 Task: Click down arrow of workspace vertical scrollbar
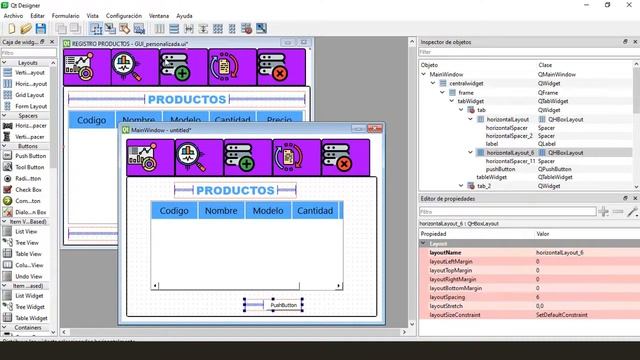click(412, 324)
